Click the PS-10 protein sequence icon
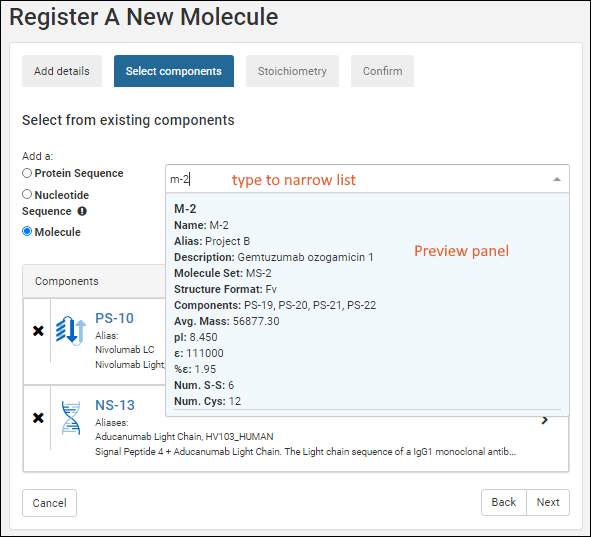 (71, 330)
